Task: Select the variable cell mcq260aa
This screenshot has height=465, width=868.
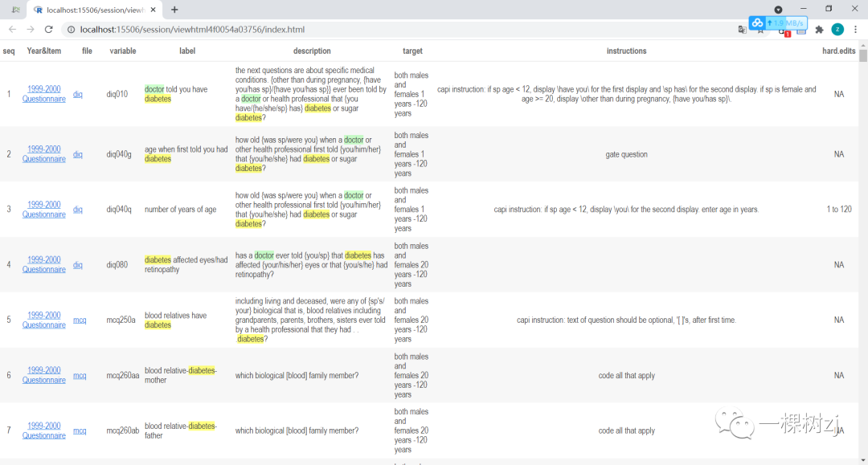Action: coord(123,375)
